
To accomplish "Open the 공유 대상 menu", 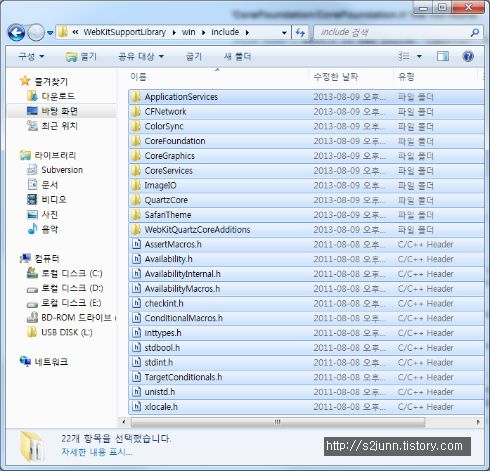I will tap(141, 56).
